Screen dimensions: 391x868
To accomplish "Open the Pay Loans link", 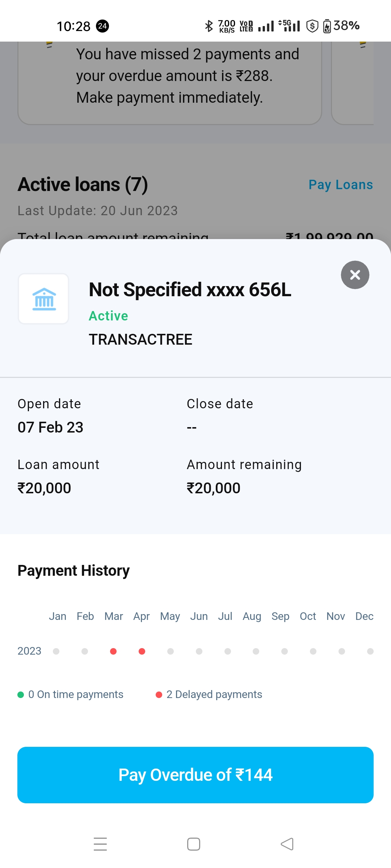I will pyautogui.click(x=340, y=185).
